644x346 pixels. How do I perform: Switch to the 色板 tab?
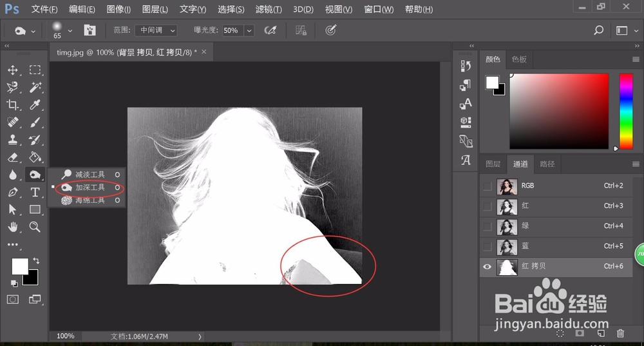click(x=519, y=59)
